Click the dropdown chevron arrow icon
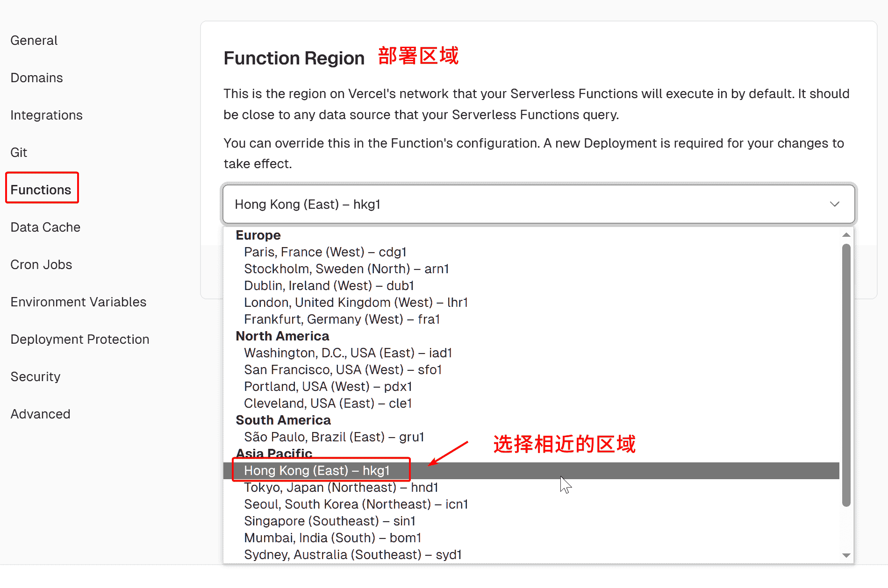Image resolution: width=888 pixels, height=588 pixels. 834,204
